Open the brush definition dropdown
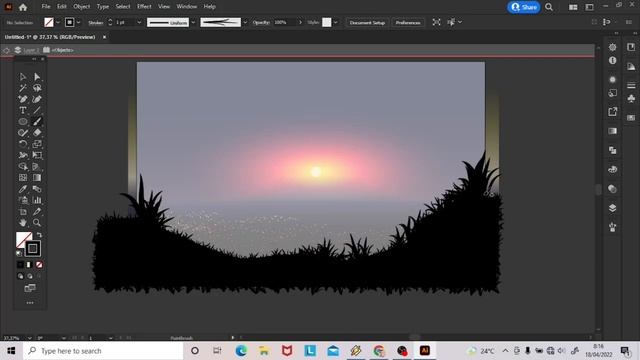This screenshot has width=640, height=360. (245, 22)
